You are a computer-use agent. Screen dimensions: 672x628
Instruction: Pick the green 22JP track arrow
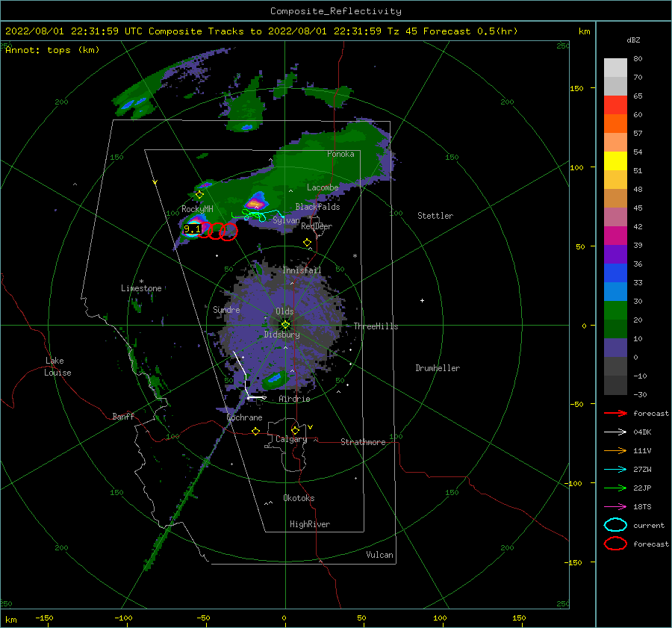[x=615, y=488]
